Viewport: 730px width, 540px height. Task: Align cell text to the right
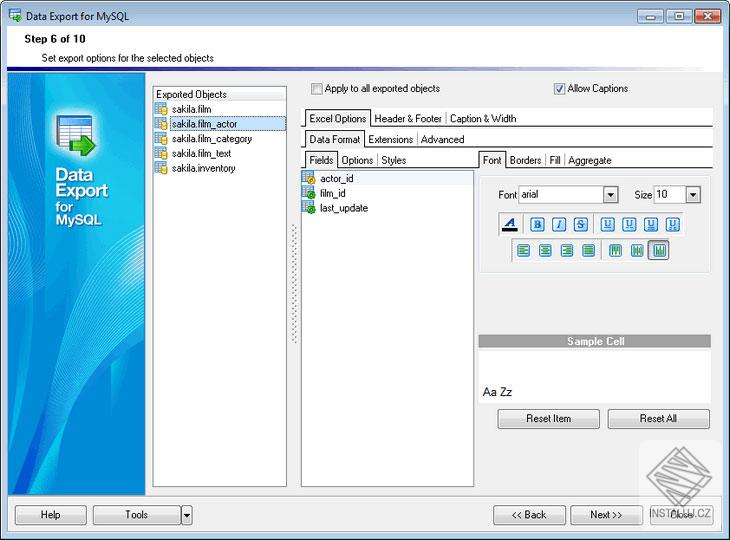pos(567,251)
